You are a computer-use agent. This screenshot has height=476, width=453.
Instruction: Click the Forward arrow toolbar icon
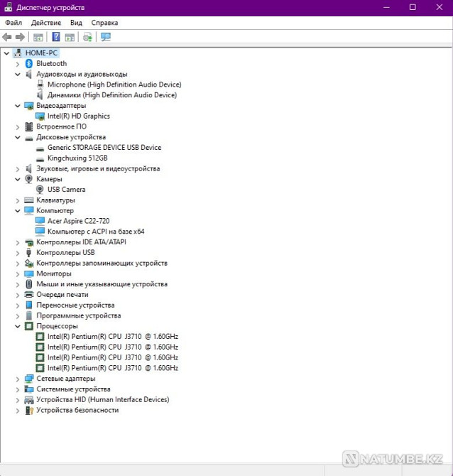click(x=20, y=37)
